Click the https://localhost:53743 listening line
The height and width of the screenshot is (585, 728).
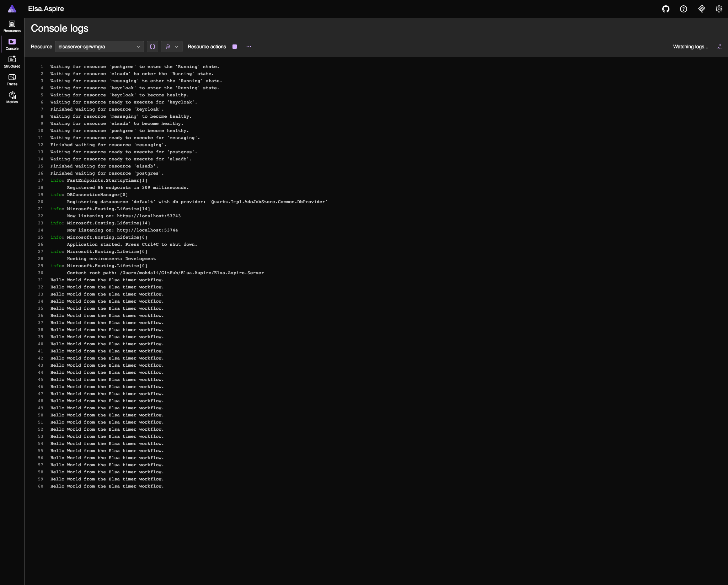tap(124, 216)
